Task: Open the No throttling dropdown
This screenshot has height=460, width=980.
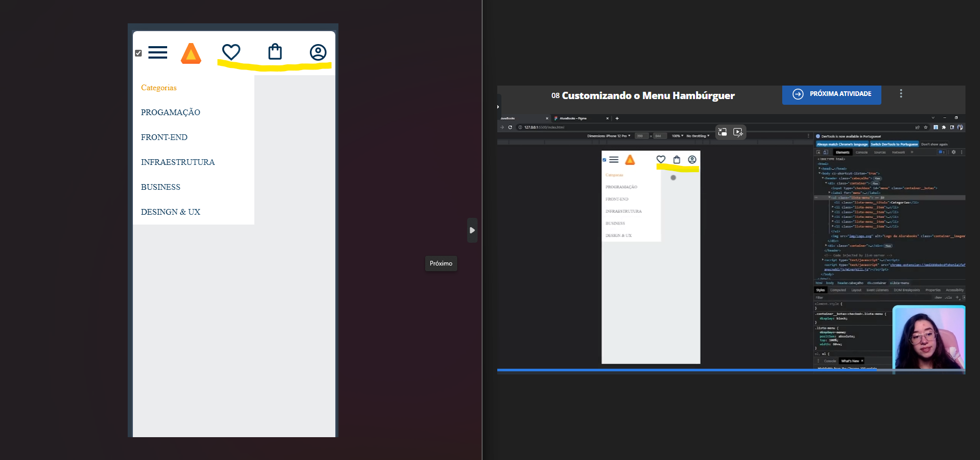Action: pos(698,136)
